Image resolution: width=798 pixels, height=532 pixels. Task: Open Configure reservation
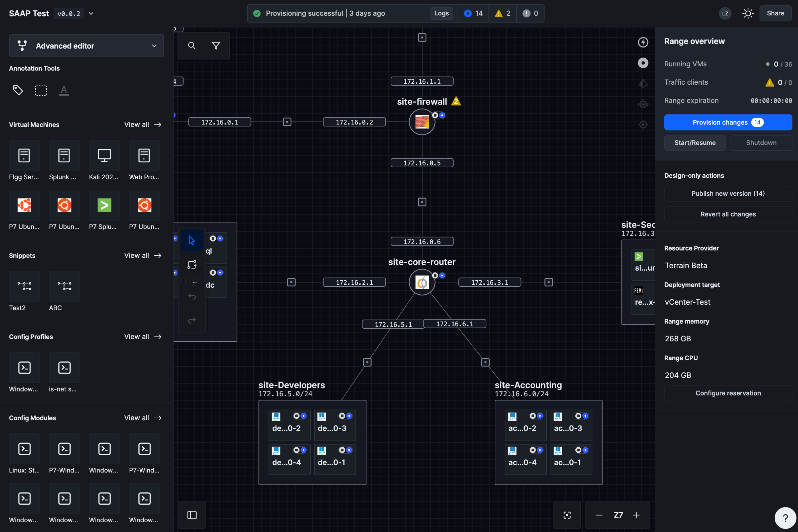pyautogui.click(x=728, y=393)
